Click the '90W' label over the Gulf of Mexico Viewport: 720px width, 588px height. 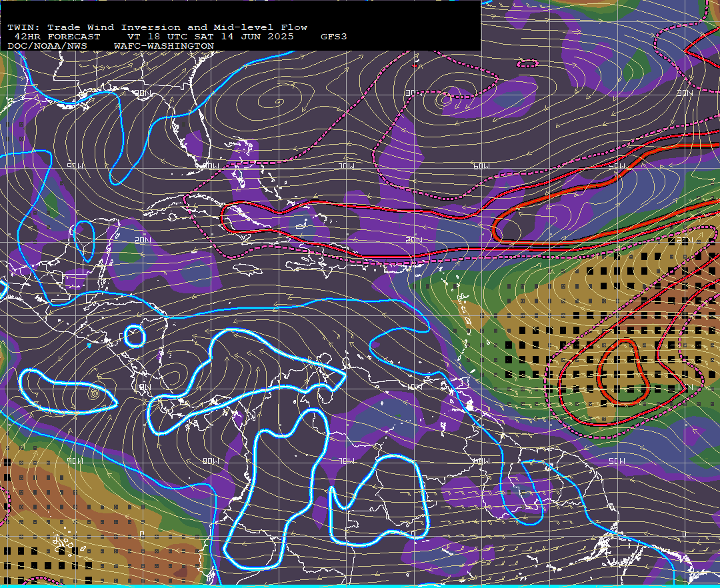[x=75, y=166]
